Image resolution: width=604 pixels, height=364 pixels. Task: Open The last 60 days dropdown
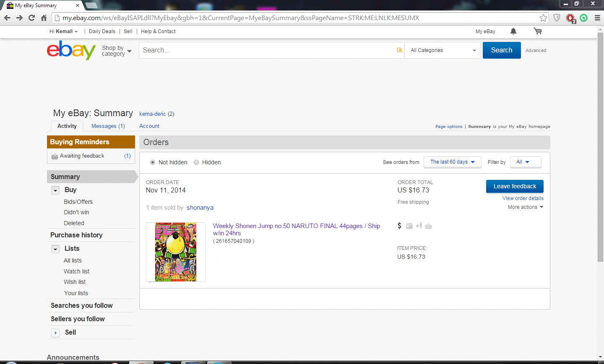(452, 162)
